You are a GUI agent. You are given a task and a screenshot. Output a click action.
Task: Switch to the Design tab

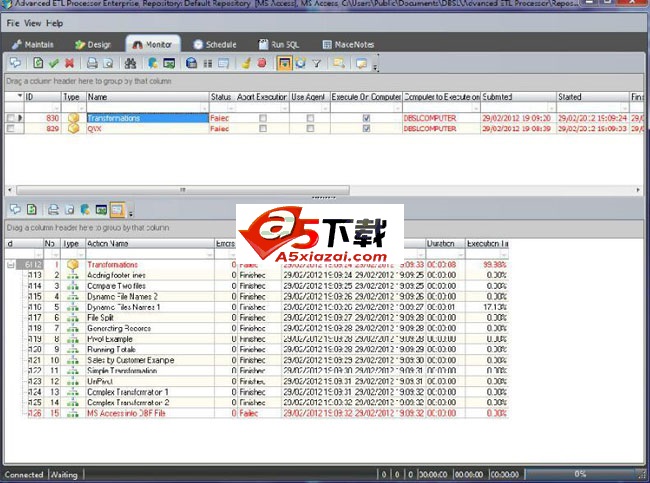[93, 44]
